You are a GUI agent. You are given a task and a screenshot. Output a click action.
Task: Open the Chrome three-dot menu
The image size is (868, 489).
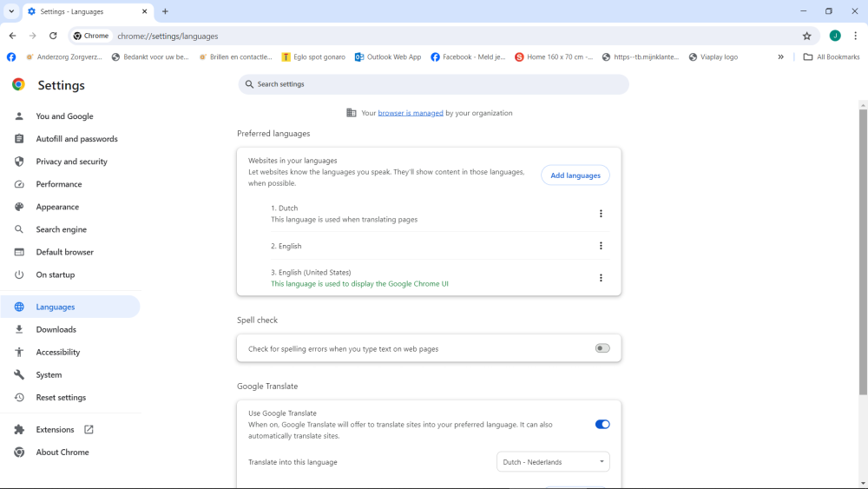856,36
